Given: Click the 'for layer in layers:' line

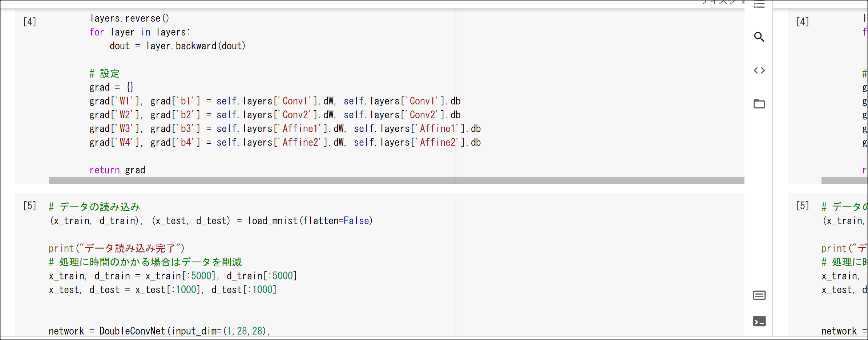Looking at the screenshot, I should [x=140, y=32].
